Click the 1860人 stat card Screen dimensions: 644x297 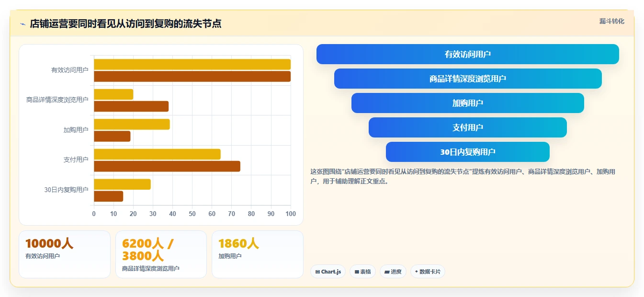coord(258,254)
